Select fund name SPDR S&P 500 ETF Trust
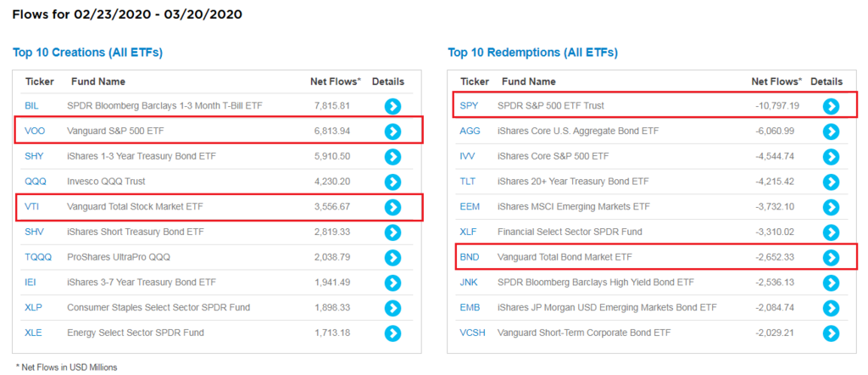 [551, 105]
